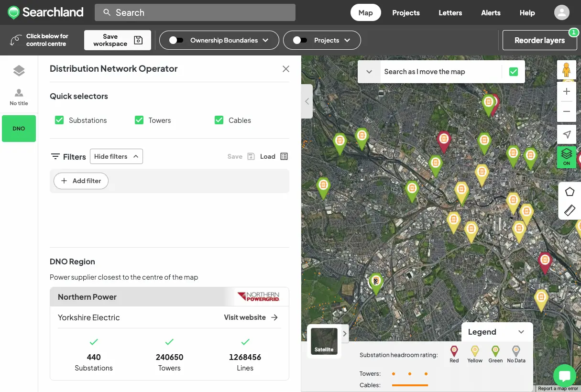
Task: Click the zoom out icon on the map
Action: click(566, 111)
